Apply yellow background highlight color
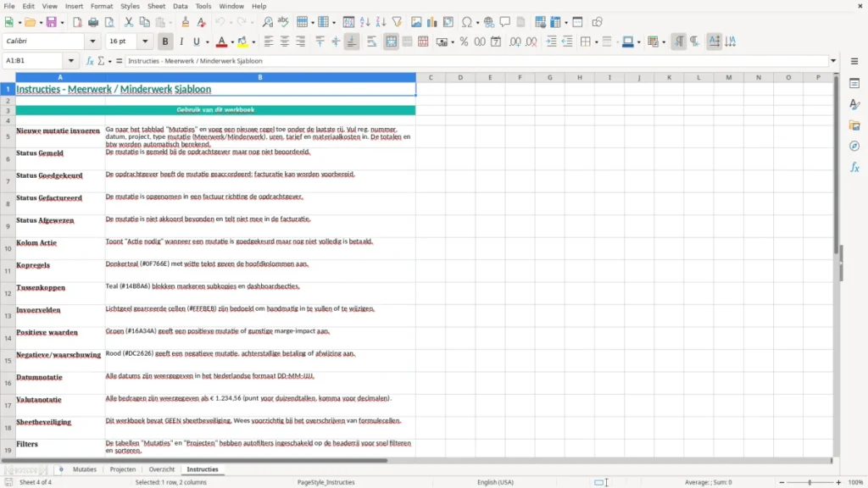868x488 pixels. [242, 42]
